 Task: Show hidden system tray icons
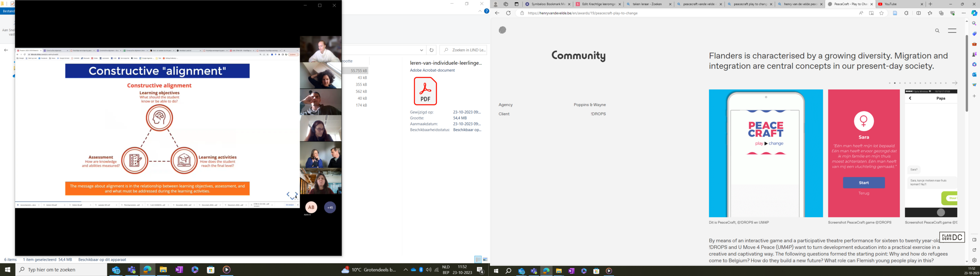(x=406, y=270)
